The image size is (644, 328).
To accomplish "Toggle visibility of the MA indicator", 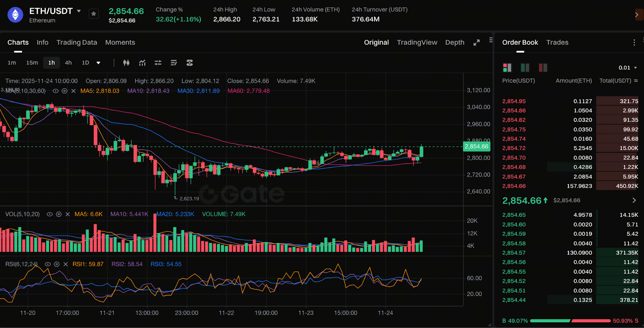I will coord(56,91).
